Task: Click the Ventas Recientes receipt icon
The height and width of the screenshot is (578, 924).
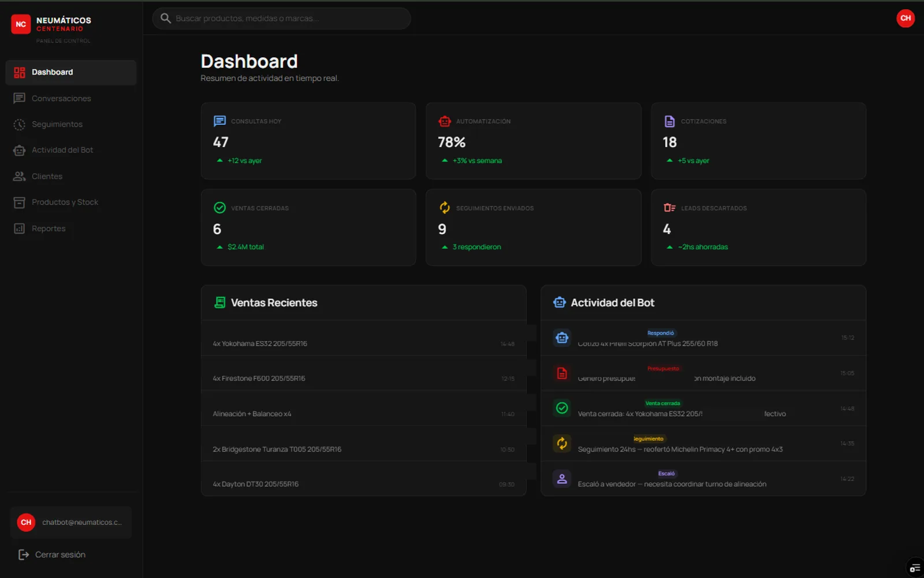Action: click(220, 302)
